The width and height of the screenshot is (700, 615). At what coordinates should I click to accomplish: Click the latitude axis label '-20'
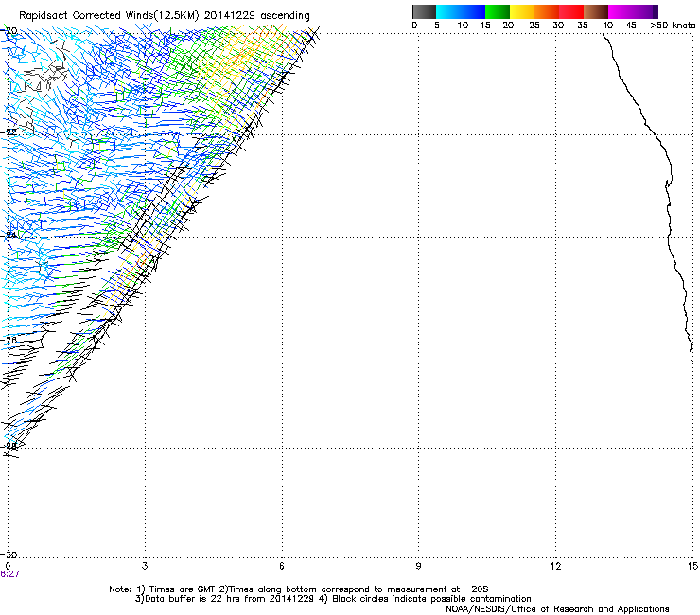pos(9,31)
